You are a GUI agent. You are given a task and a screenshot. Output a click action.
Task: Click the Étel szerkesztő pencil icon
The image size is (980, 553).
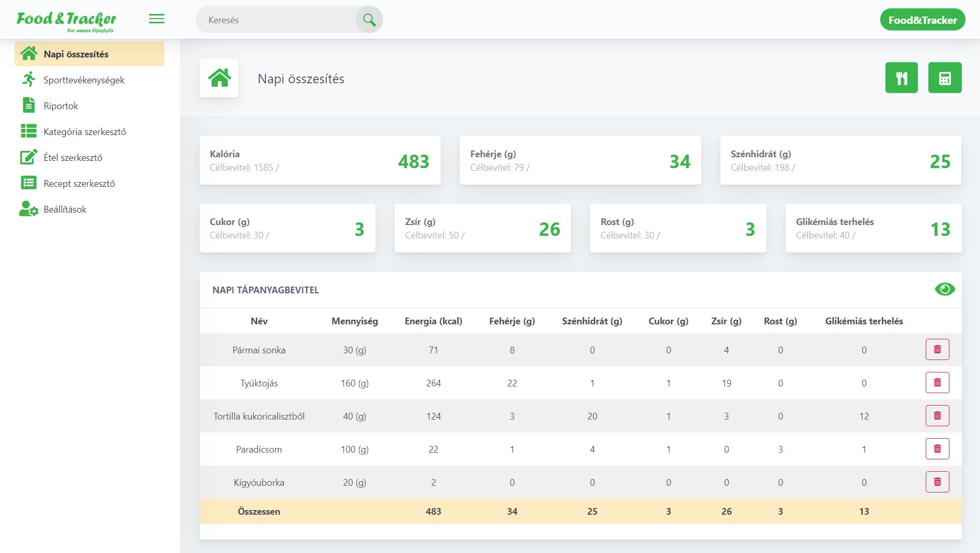click(28, 157)
